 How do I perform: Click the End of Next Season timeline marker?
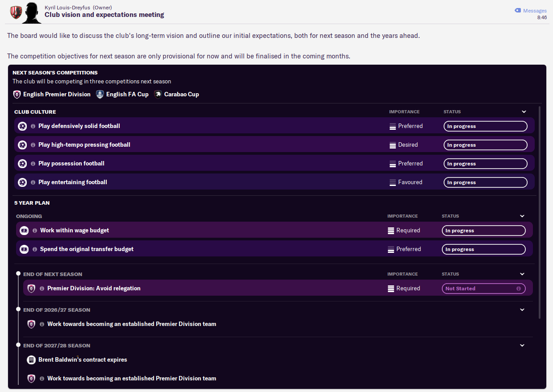pos(18,273)
